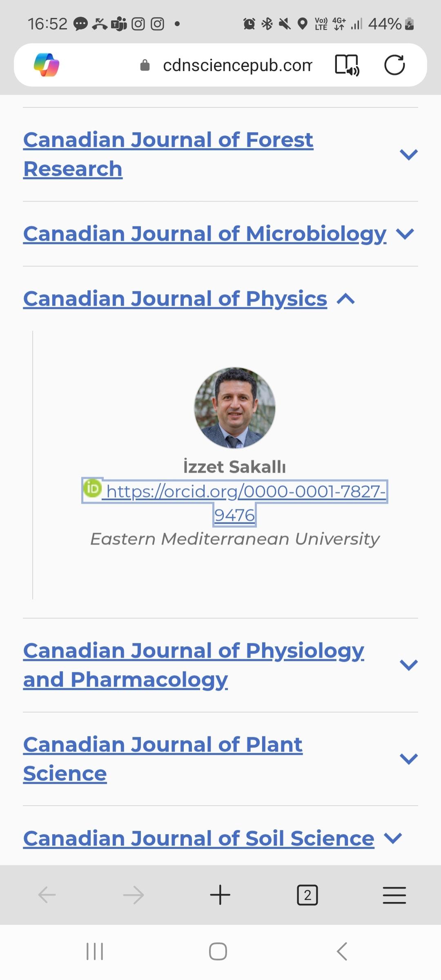Open the browser hamburger menu
Viewport: 441px width, 980px height.
(394, 895)
